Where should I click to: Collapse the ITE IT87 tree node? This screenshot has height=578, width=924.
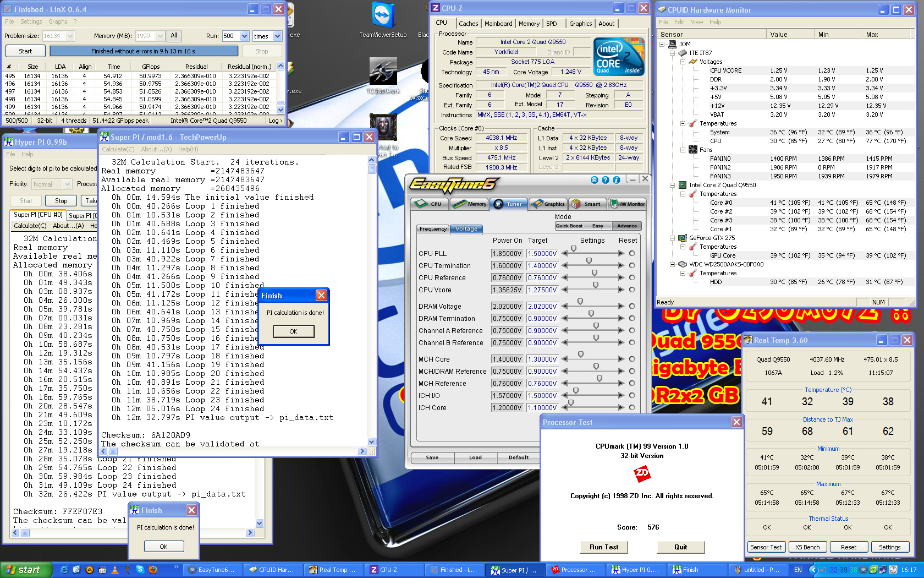coord(673,53)
